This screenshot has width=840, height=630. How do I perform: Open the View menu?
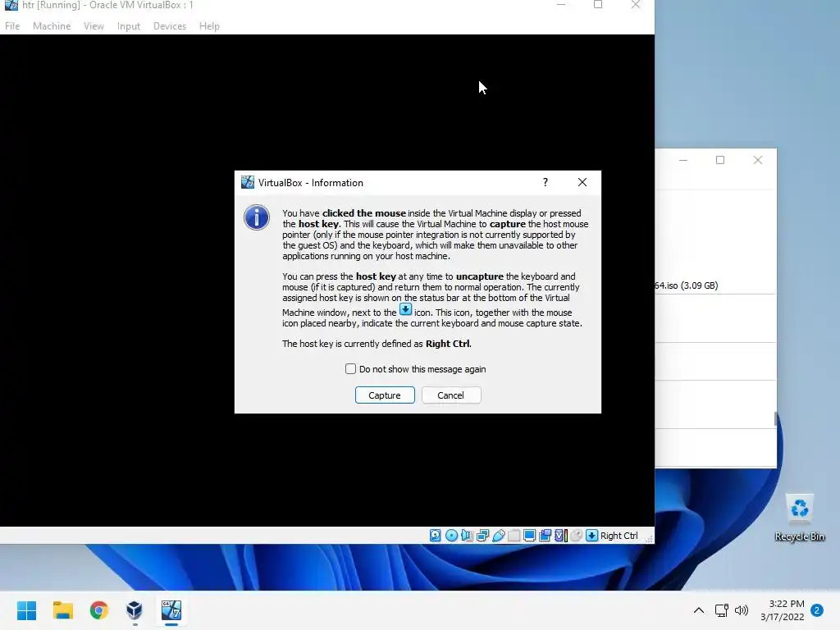coord(94,25)
